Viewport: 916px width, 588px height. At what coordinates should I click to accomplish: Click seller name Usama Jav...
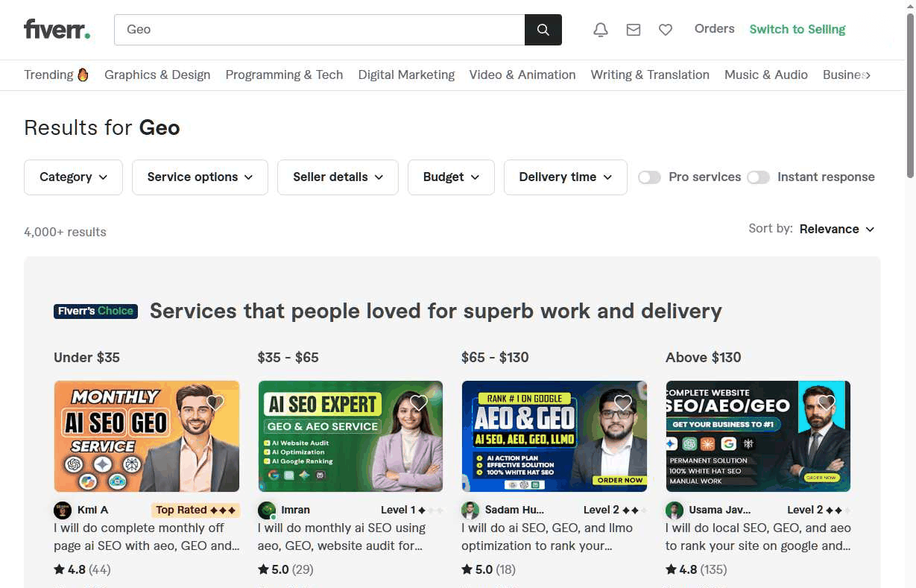click(x=720, y=510)
